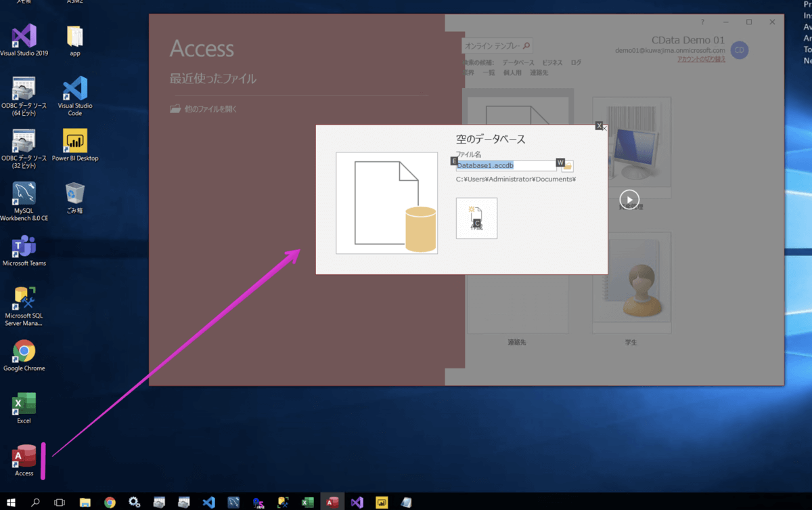Screen dimensions: 812x510
Task: Open the ごみ箱 recycle bin icon
Action: (x=75, y=198)
